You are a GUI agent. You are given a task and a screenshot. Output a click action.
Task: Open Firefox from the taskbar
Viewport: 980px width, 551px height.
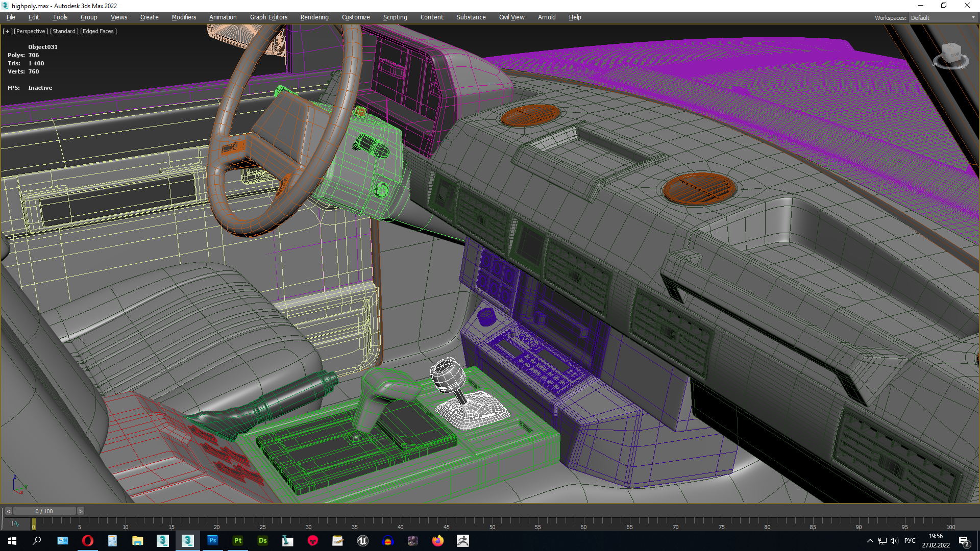[438, 541]
